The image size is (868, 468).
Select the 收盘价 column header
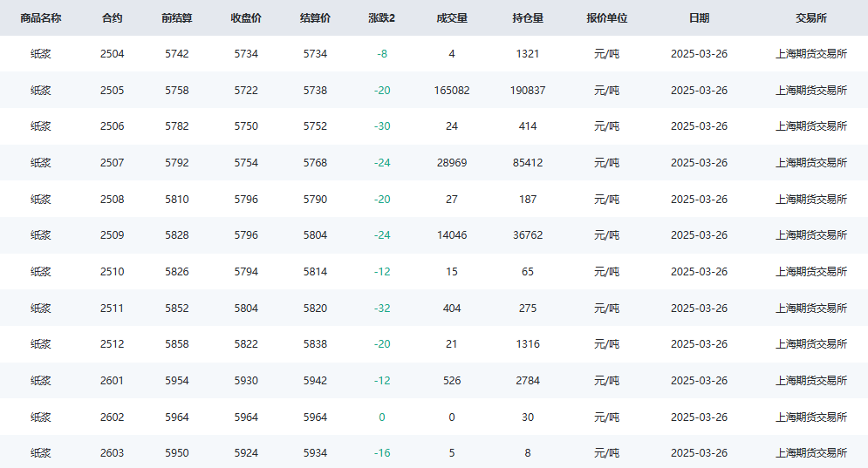point(246,18)
